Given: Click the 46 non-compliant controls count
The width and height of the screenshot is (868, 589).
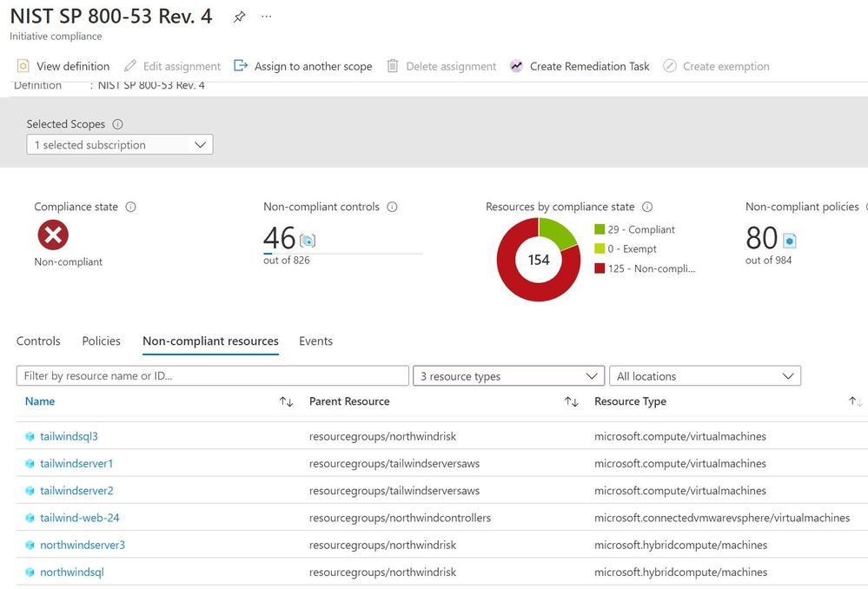Looking at the screenshot, I should pyautogui.click(x=280, y=238).
